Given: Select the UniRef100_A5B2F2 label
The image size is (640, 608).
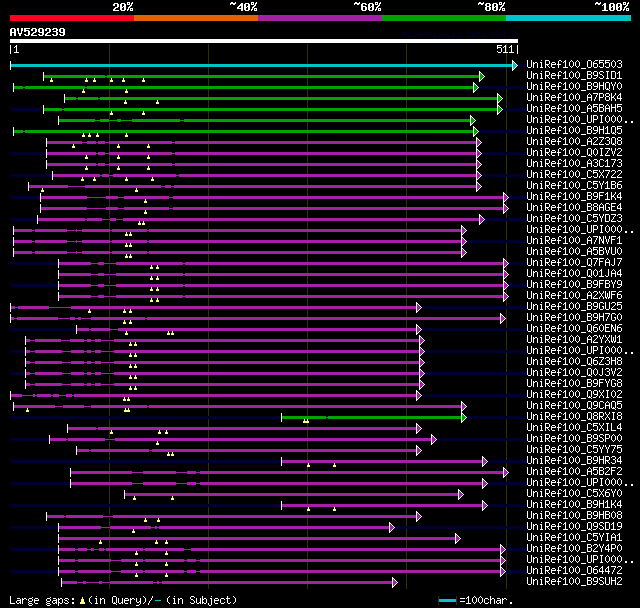Looking at the screenshot, I should pyautogui.click(x=574, y=472).
